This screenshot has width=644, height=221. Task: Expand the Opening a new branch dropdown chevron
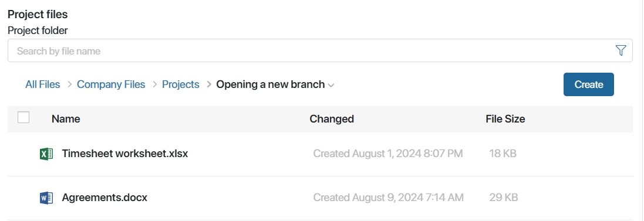click(x=331, y=85)
